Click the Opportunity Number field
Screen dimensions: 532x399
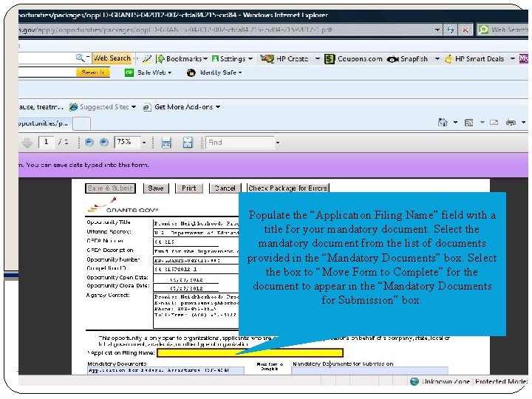(x=196, y=261)
